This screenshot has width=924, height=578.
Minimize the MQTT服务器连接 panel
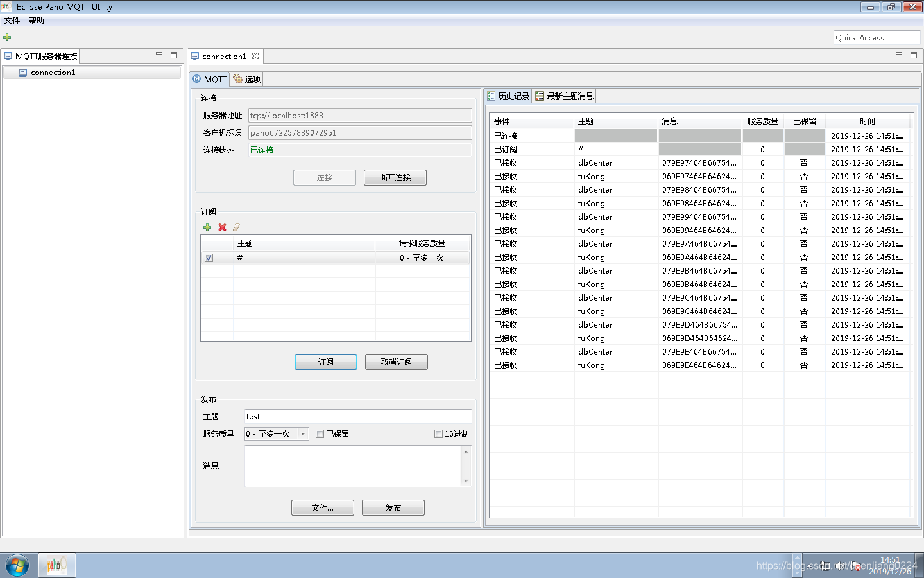159,55
